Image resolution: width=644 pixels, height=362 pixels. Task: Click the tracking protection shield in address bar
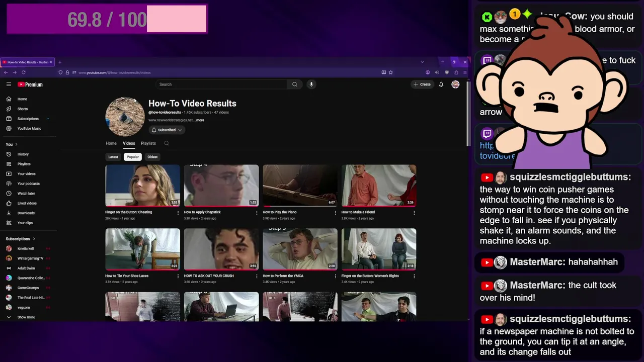click(x=60, y=72)
